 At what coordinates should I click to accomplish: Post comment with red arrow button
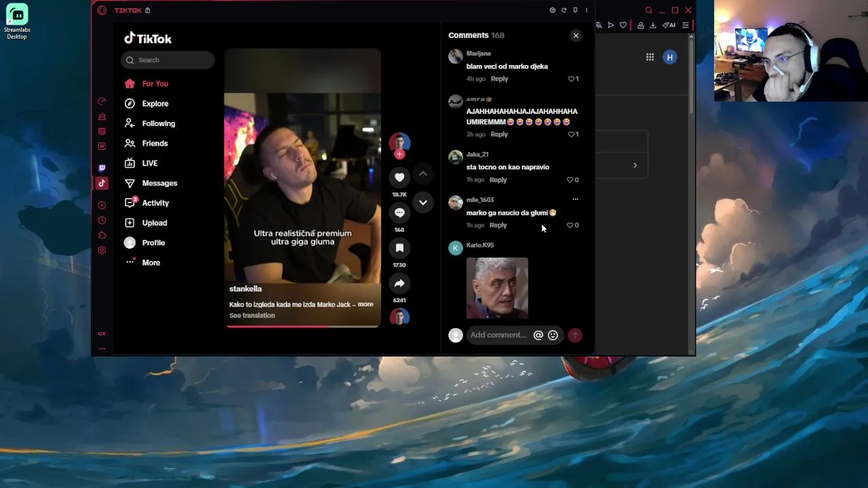click(575, 335)
